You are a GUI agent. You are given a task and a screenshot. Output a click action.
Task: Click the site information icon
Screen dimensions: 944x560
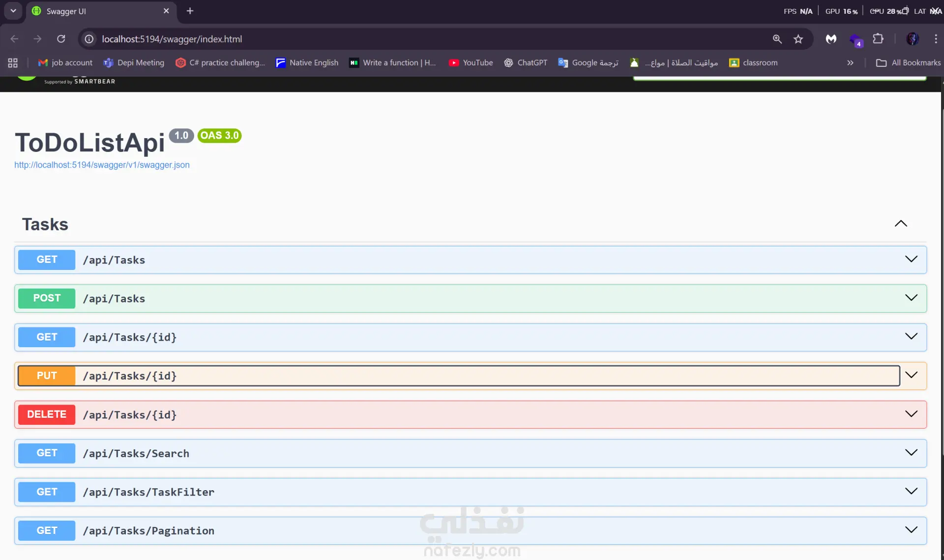tap(89, 39)
